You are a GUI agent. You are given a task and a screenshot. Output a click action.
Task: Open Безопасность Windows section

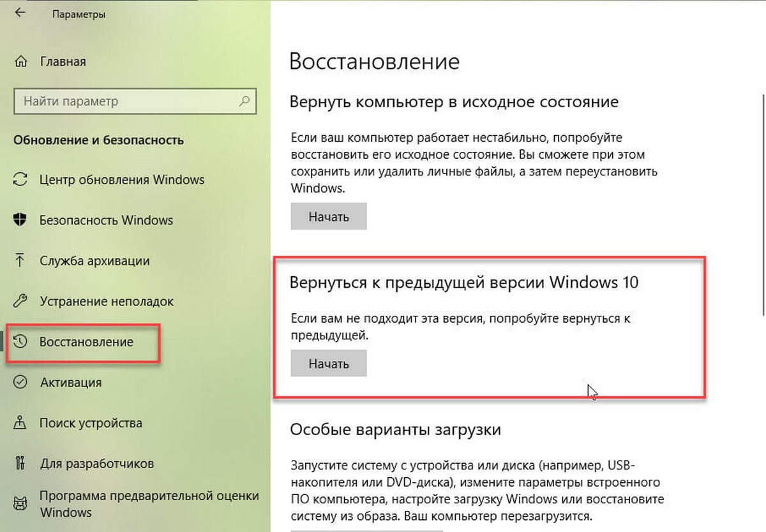click(x=106, y=220)
